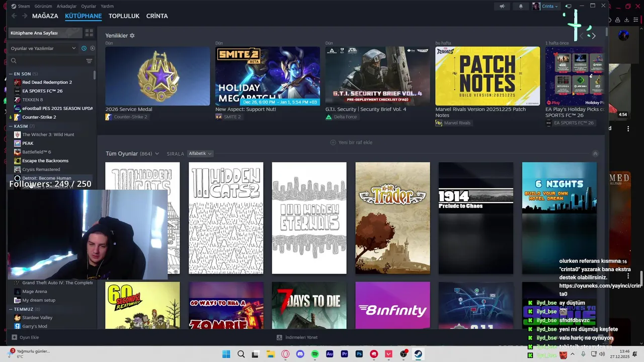Click Yeni bir raf ekle
This screenshot has height=362, width=644.
pos(351,142)
